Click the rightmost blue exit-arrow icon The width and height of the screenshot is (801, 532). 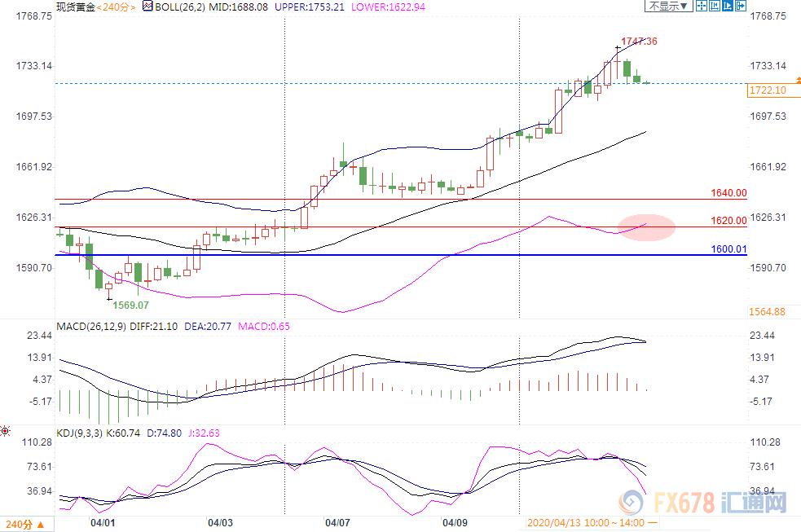click(x=740, y=6)
